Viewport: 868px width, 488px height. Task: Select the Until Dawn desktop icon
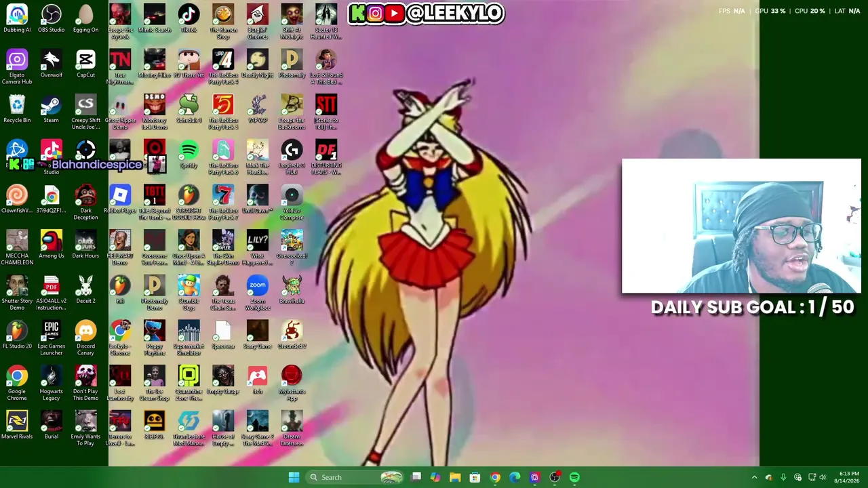pos(258,199)
